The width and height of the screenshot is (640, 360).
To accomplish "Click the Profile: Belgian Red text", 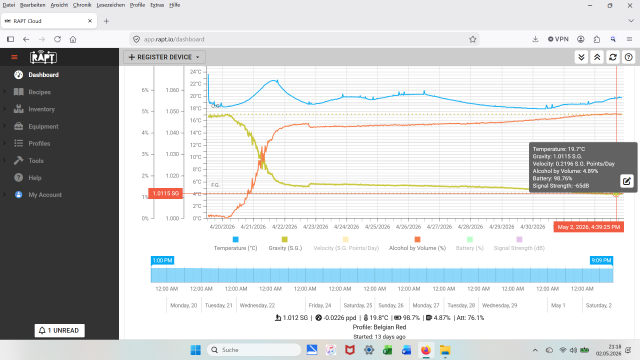I will click(x=379, y=327).
